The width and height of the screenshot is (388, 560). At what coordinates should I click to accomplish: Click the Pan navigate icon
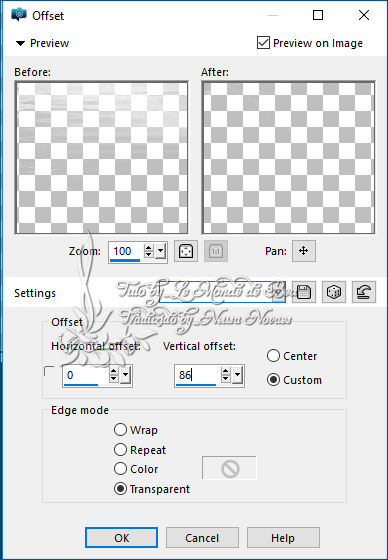point(304,251)
